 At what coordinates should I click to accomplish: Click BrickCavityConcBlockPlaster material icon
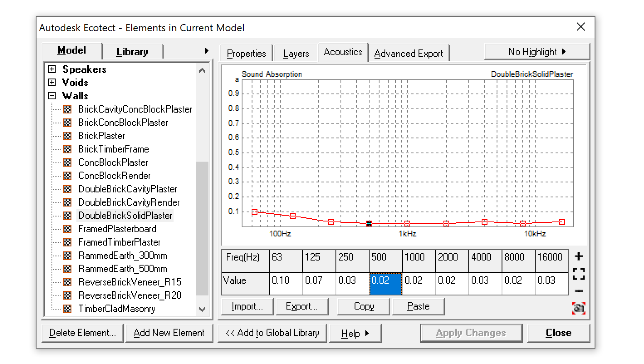(x=67, y=109)
